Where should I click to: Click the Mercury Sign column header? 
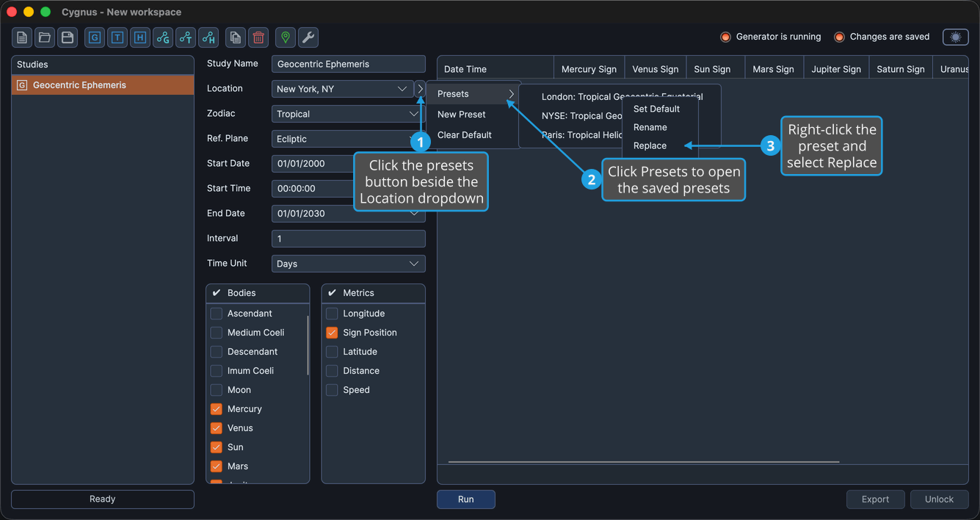589,69
